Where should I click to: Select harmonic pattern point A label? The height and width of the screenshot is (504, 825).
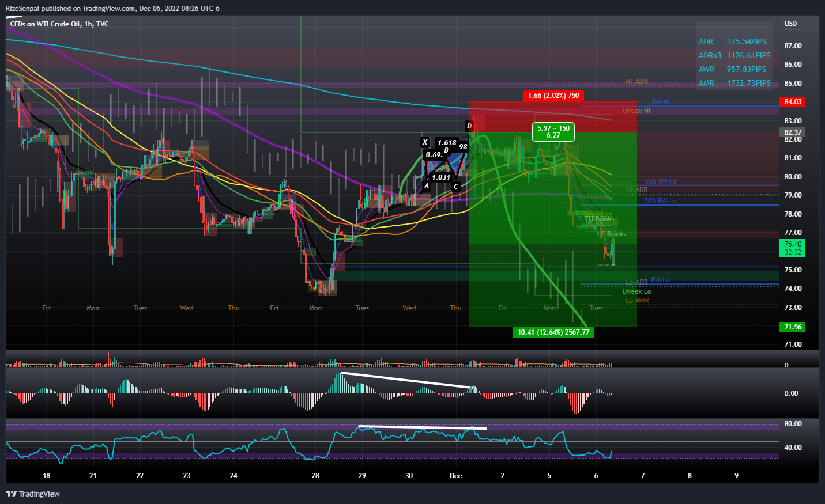point(427,186)
